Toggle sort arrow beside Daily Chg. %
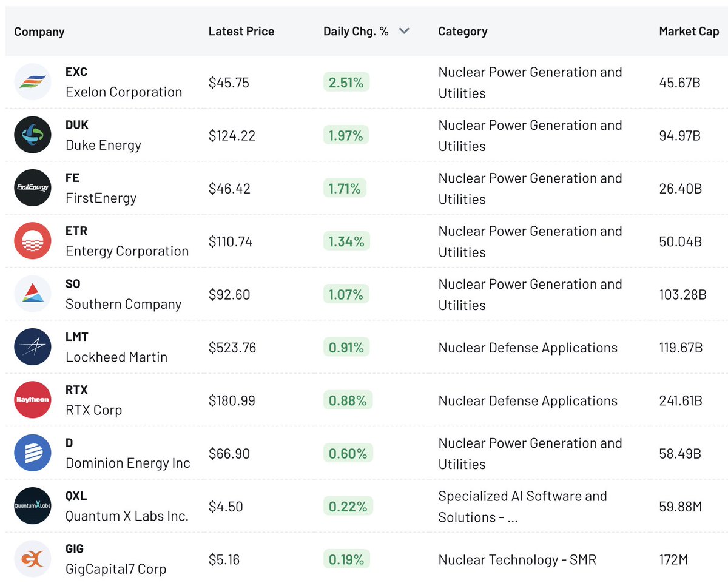The image size is (728, 583). click(404, 31)
